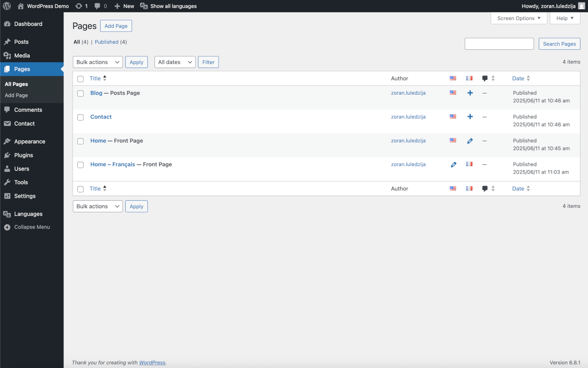588x368 pixels.
Task: Open Comments menu in sidebar
Action: pos(32,110)
